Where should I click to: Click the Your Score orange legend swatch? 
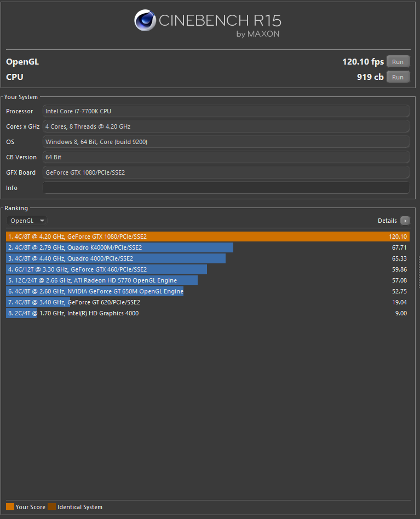point(10,507)
